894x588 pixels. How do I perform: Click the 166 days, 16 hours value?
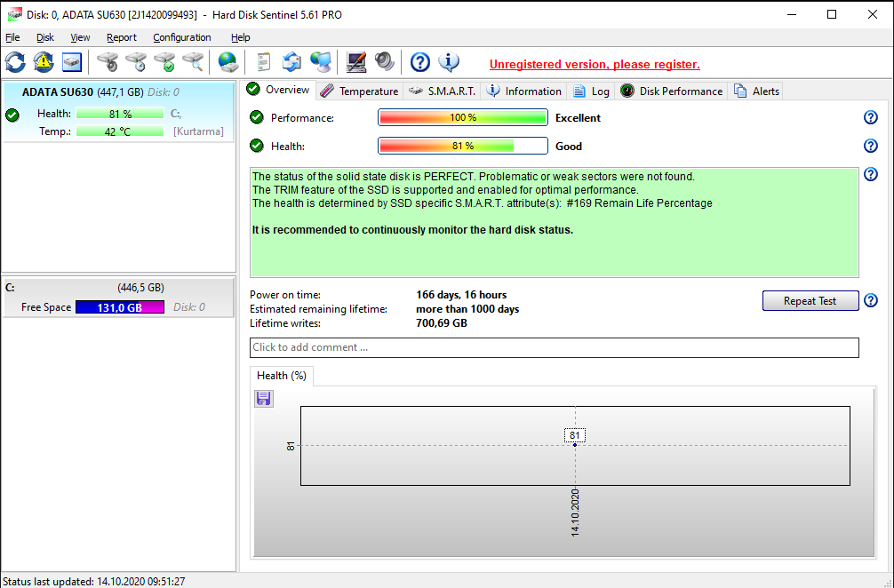point(461,295)
